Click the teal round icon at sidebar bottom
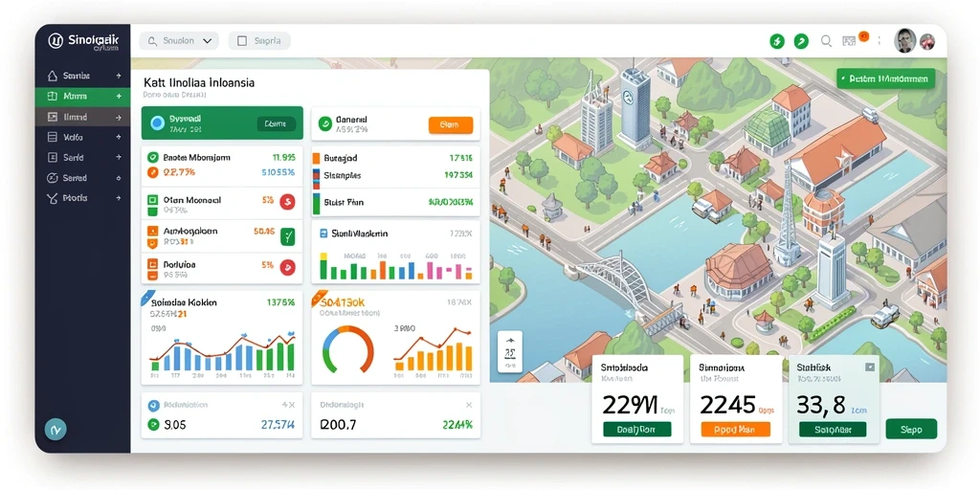Viewport: 980px width, 490px height. point(56,430)
